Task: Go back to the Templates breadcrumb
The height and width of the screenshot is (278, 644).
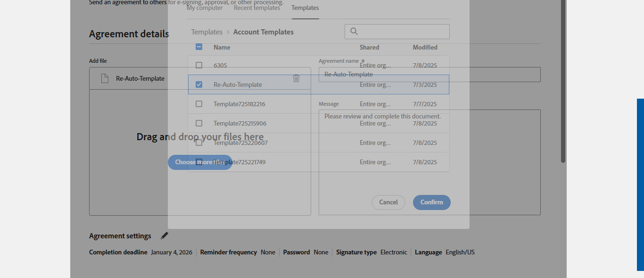Action: (x=207, y=32)
